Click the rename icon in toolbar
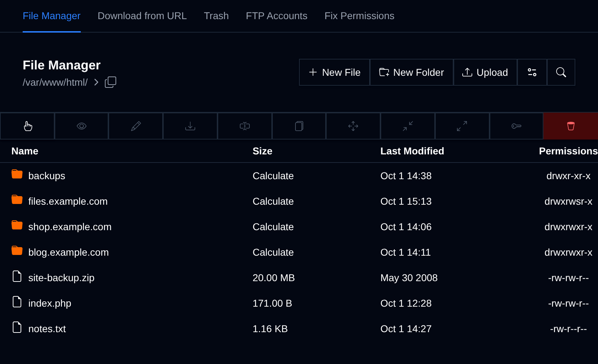The width and height of the screenshot is (598, 364). (x=245, y=126)
